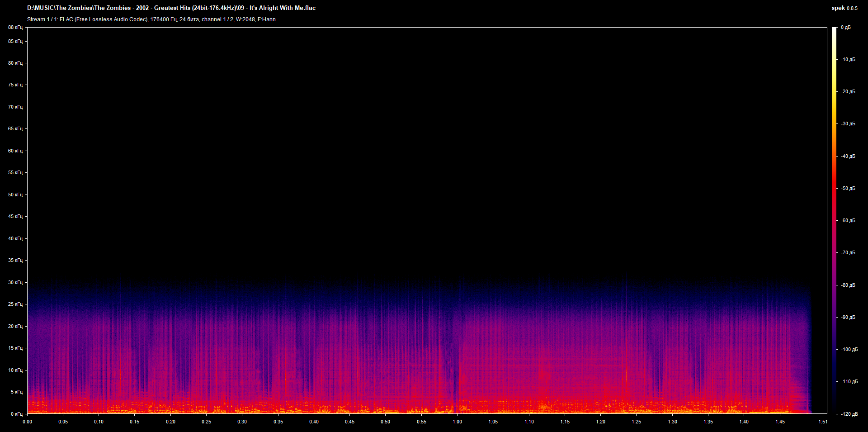
Task: Click the -60 дБ scale label
Action: pyautogui.click(x=848, y=220)
